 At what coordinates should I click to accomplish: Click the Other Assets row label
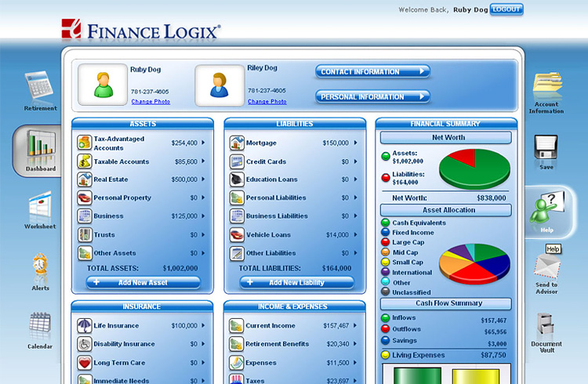point(114,253)
